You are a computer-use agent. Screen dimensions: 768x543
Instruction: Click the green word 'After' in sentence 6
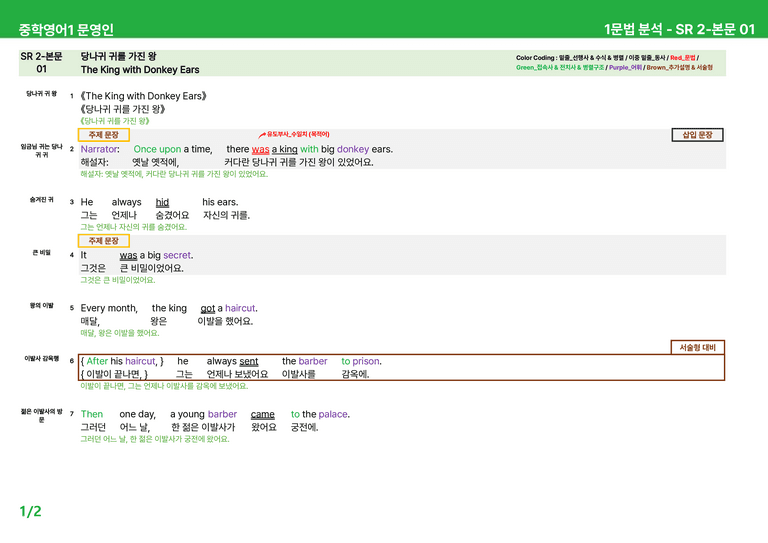pos(97,361)
